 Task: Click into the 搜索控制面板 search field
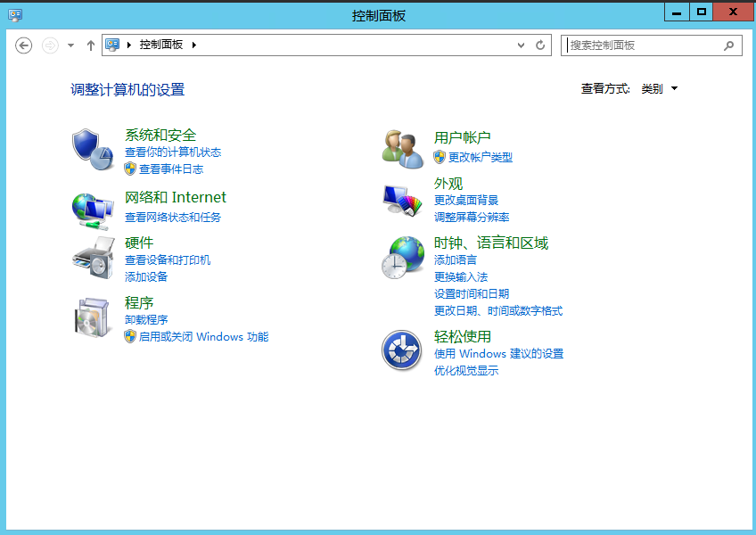click(642, 45)
